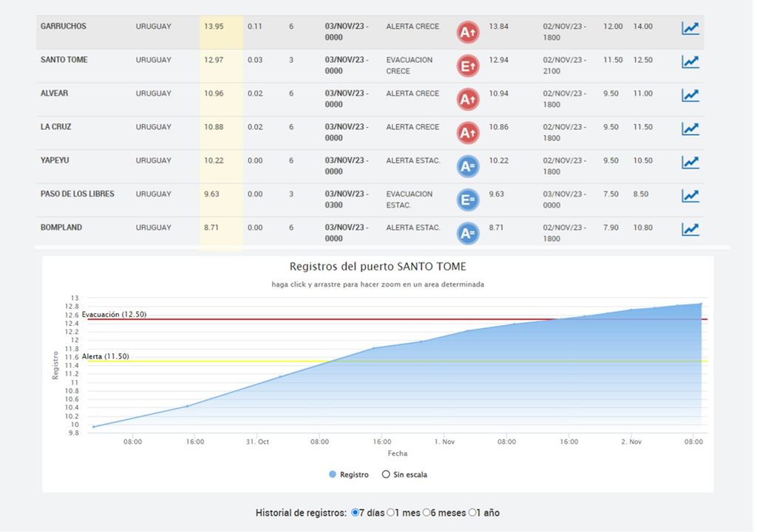Click the red evacuation icon for SANTO TOME
Image resolution: width=757 pixels, height=532 pixels.
(468, 66)
